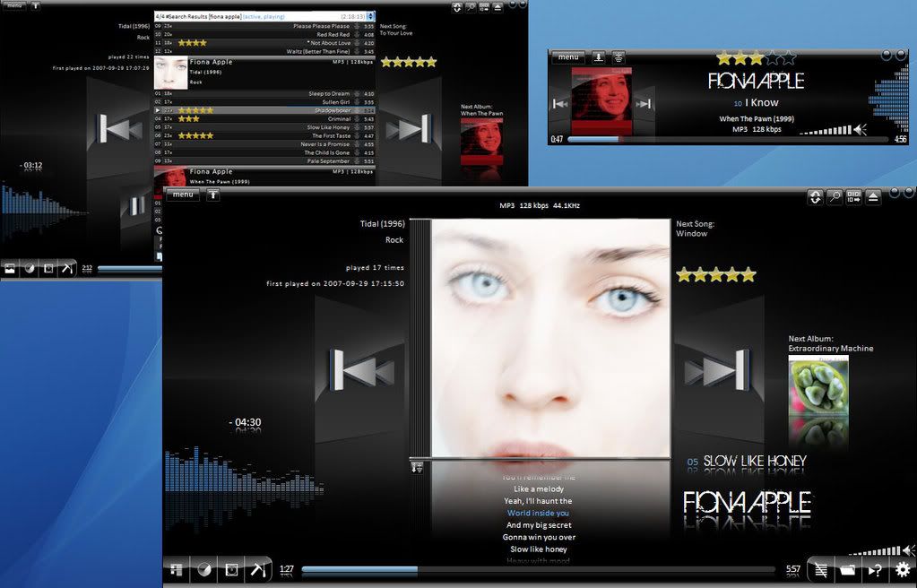This screenshot has width=917, height=588.
Task: Click the hammer tool icon in back-left window
Action: [67, 269]
